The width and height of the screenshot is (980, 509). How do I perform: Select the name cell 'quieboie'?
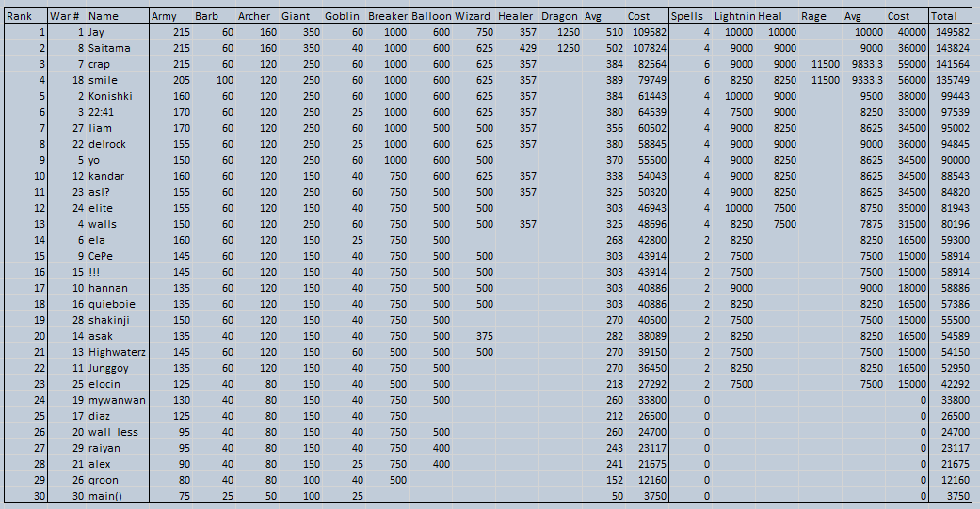[x=111, y=304]
